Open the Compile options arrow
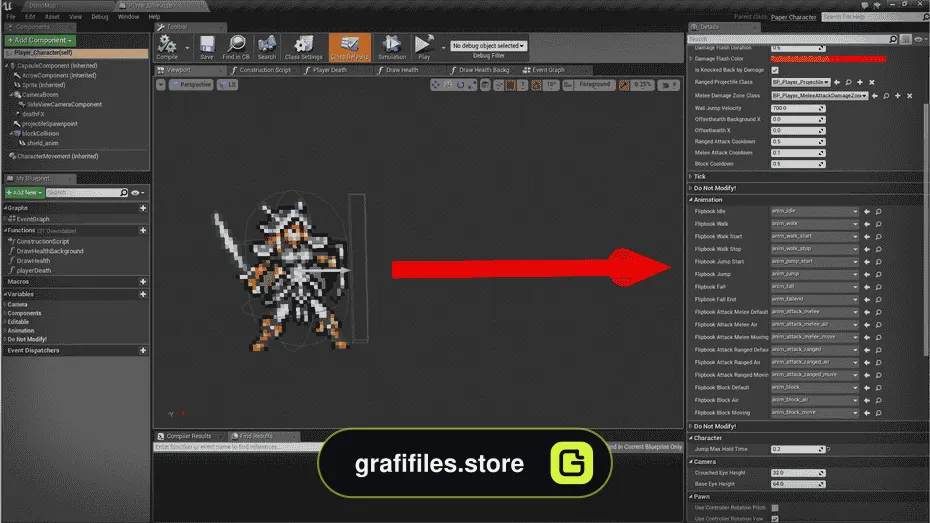Screen dimensions: 930x523 tap(187, 47)
